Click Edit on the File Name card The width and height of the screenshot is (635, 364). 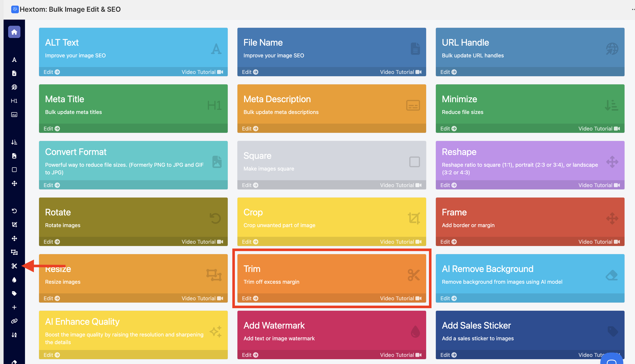point(250,72)
